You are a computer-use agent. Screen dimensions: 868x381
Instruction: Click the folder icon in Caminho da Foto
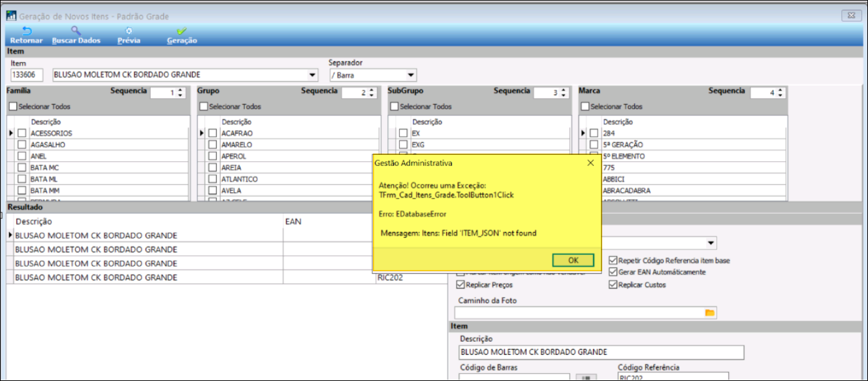click(x=709, y=313)
